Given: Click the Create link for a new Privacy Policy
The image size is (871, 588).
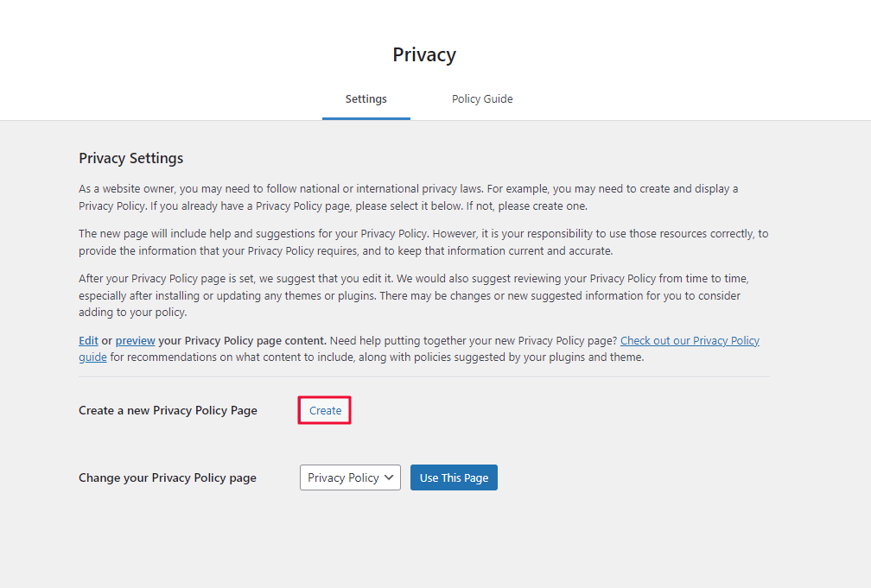Looking at the screenshot, I should tap(324, 410).
